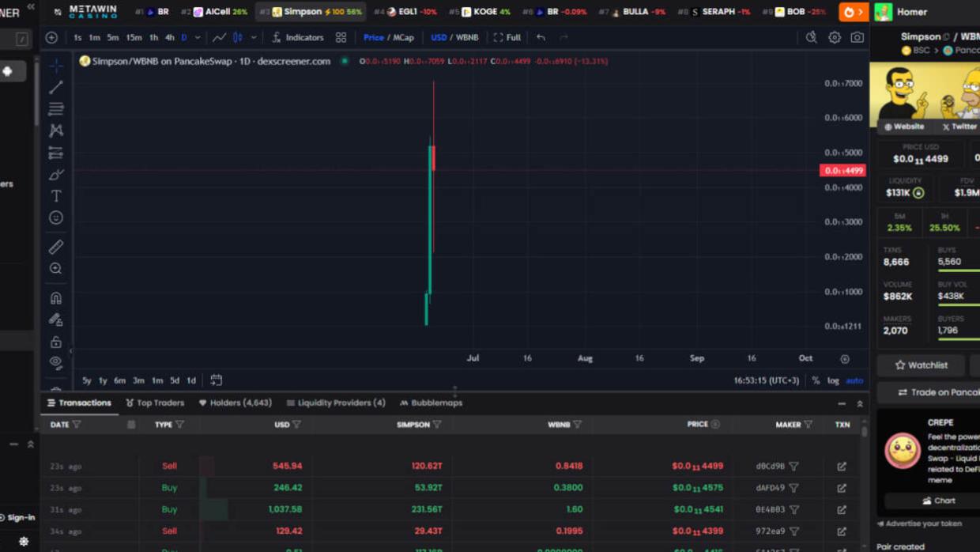980x552 pixels.
Task: Filter transactions by TYPE column
Action: click(180, 425)
